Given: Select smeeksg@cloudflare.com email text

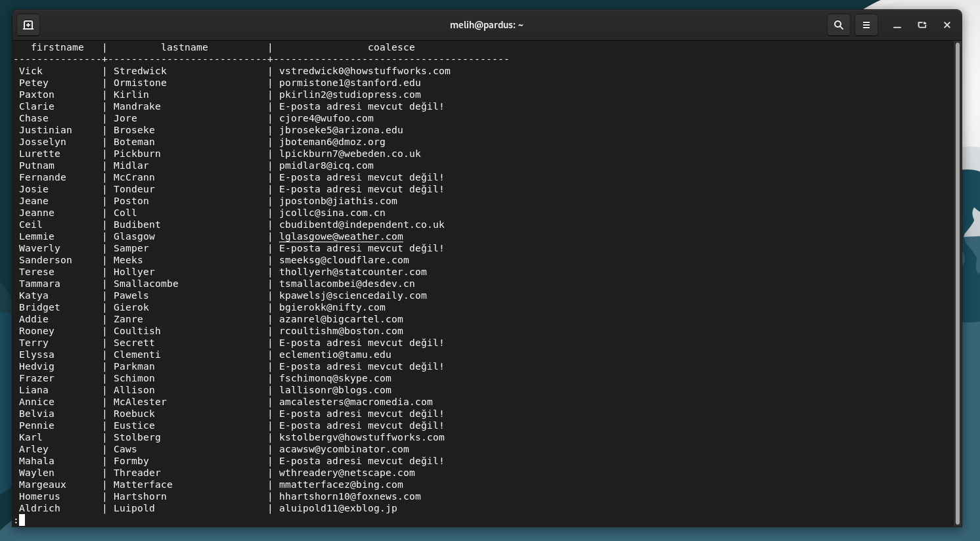Looking at the screenshot, I should [344, 260].
